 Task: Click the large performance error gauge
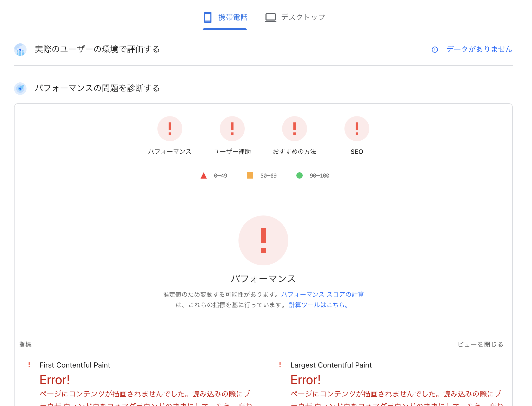pos(263,240)
